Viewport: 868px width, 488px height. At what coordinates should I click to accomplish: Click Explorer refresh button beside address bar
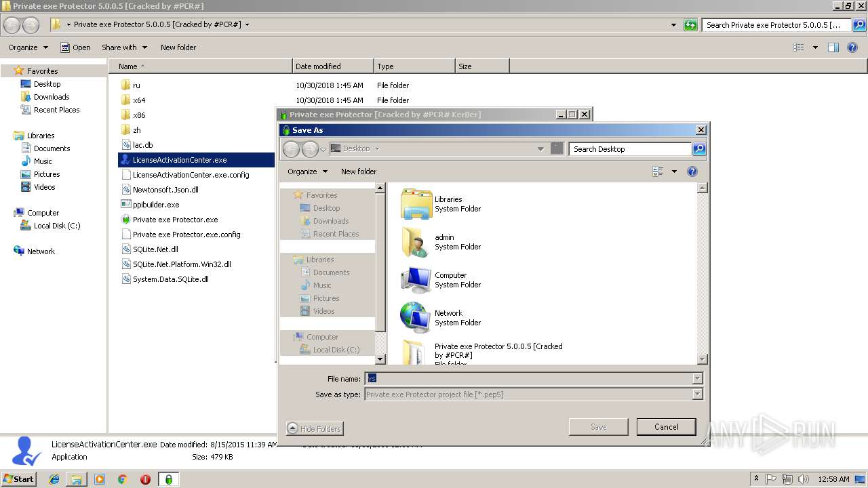[x=690, y=25]
